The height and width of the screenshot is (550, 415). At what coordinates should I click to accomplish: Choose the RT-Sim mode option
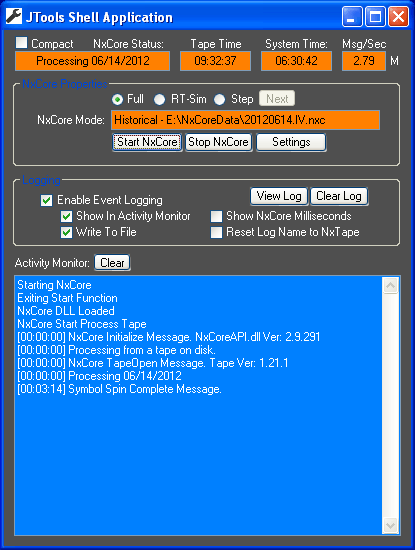(160, 100)
